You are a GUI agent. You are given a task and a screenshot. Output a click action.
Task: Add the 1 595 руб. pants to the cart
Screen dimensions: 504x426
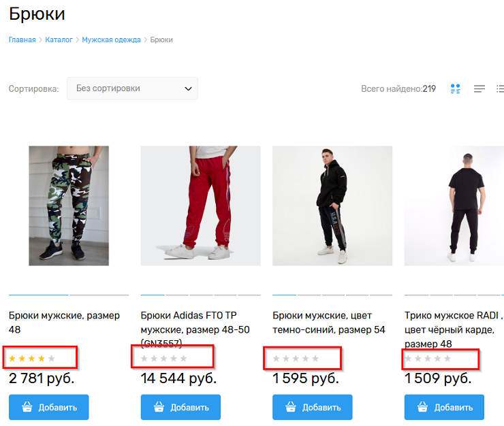click(x=313, y=407)
